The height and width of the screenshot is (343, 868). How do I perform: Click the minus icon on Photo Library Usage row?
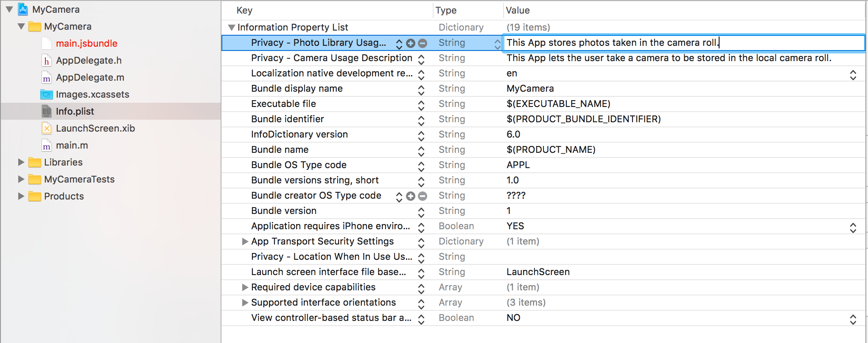[x=423, y=43]
